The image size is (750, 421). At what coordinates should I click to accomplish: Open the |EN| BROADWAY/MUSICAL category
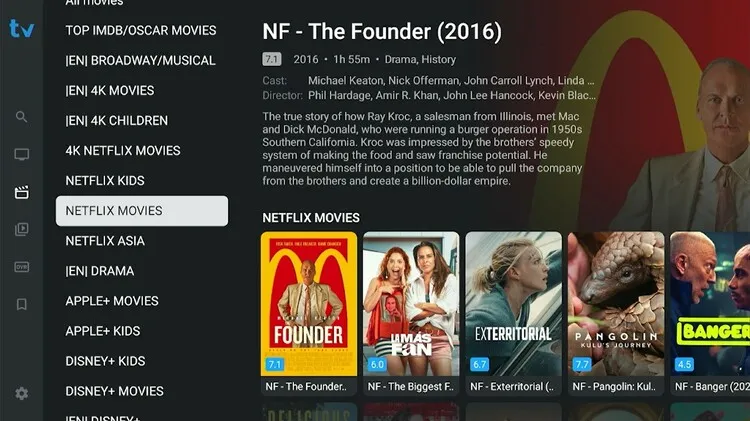point(141,60)
